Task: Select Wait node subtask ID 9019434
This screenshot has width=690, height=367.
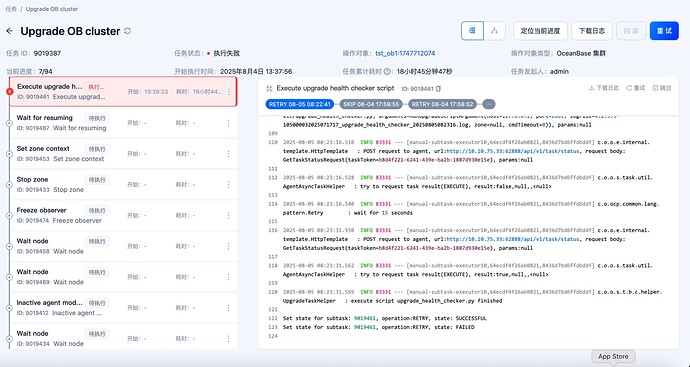Action: tap(123, 338)
